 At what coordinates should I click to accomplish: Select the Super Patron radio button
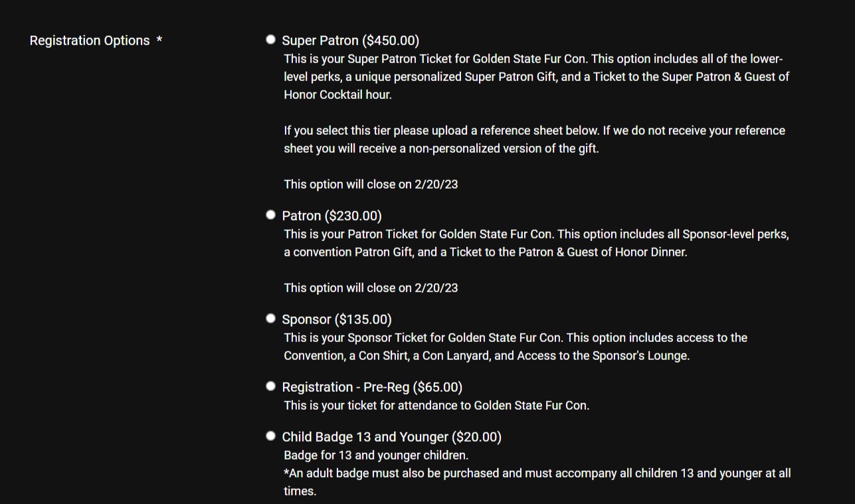(270, 40)
